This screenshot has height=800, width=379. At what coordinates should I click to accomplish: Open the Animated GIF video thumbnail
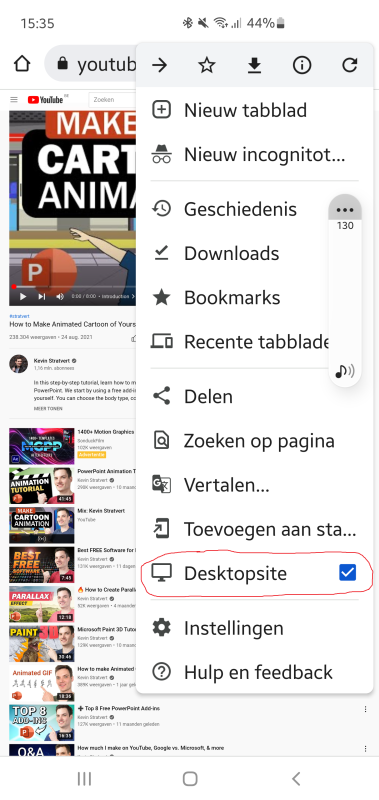41,683
